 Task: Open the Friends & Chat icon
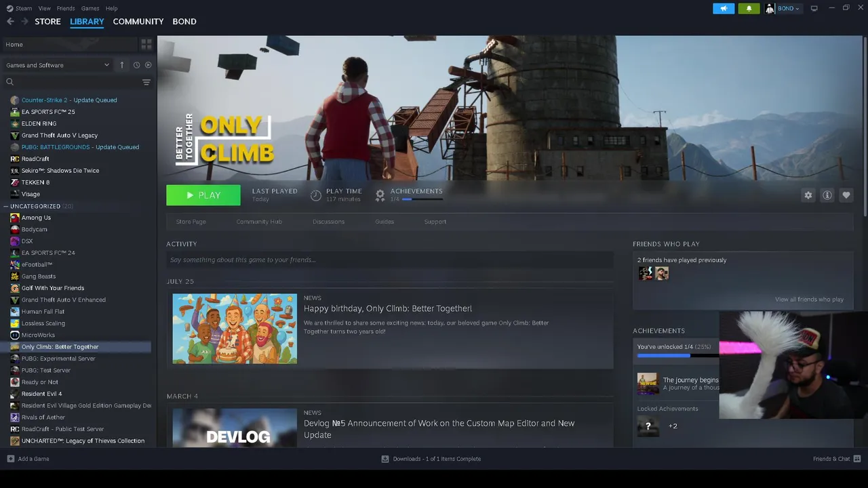[x=856, y=459]
